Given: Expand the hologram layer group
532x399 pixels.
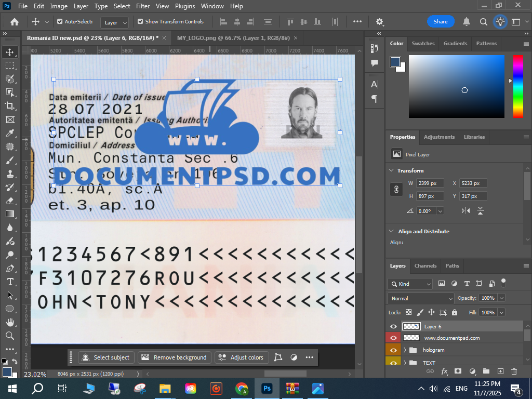Looking at the screenshot, I should coord(405,350).
